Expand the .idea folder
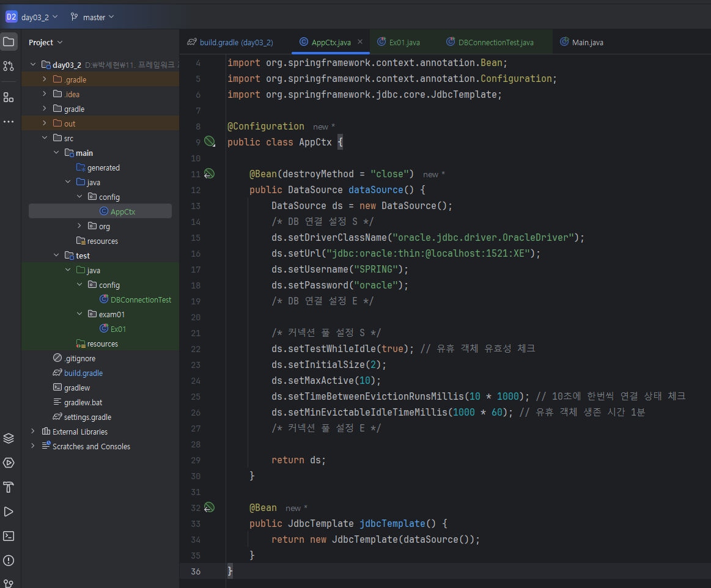Screen dimensions: 711x588 point(45,94)
